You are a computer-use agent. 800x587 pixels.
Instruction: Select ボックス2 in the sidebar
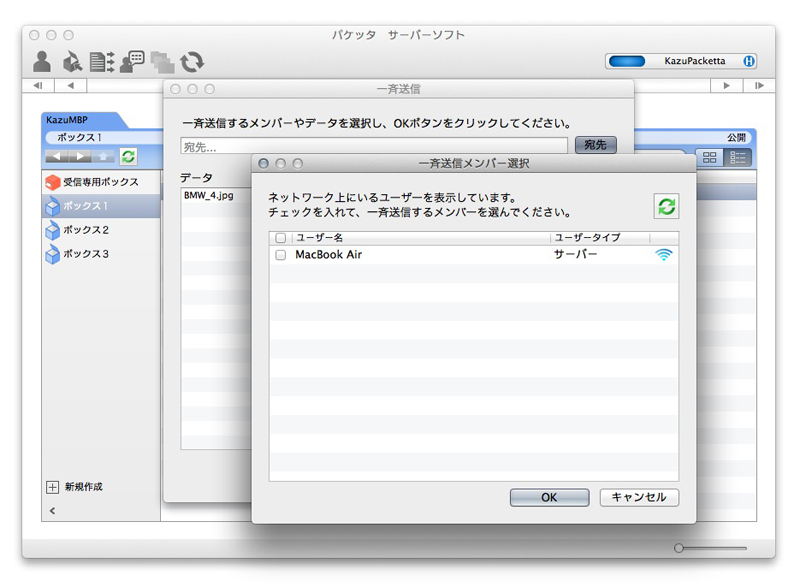[86, 230]
